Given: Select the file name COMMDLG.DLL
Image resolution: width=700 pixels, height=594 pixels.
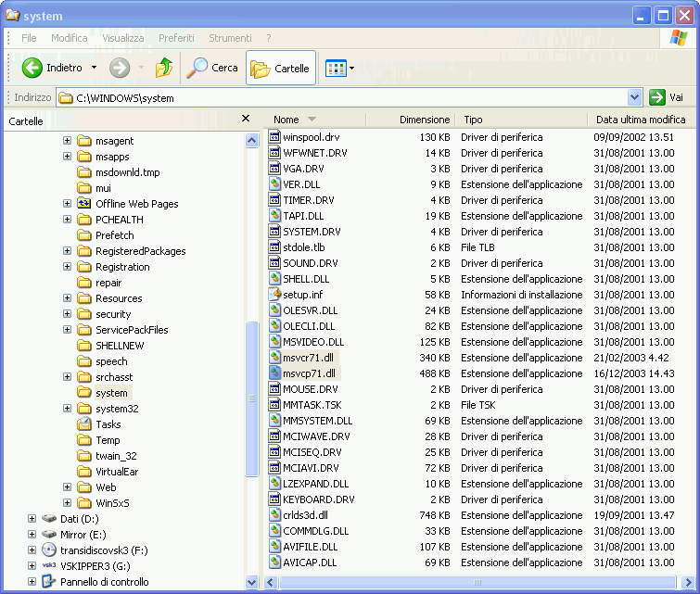Looking at the screenshot, I should 316,531.
